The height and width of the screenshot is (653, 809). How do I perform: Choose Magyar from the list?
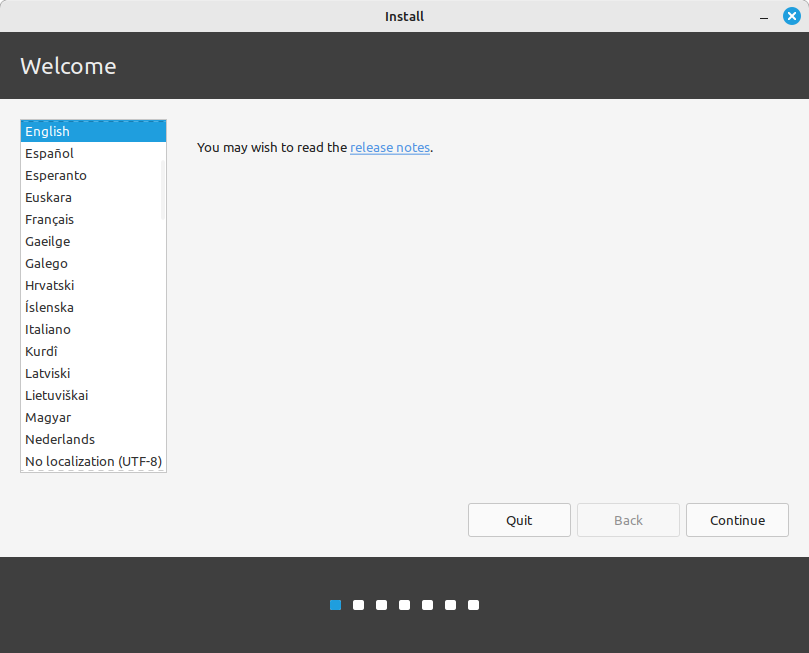coord(93,418)
